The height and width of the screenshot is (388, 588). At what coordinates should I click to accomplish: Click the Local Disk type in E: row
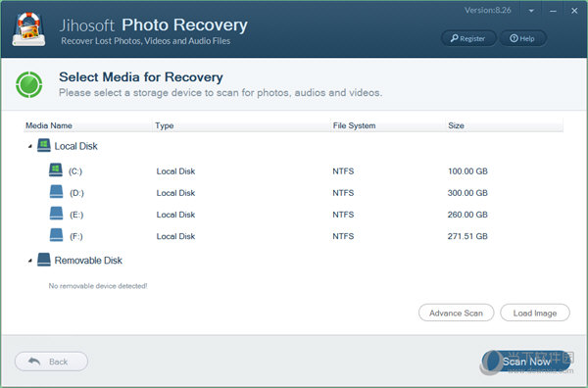tap(175, 215)
